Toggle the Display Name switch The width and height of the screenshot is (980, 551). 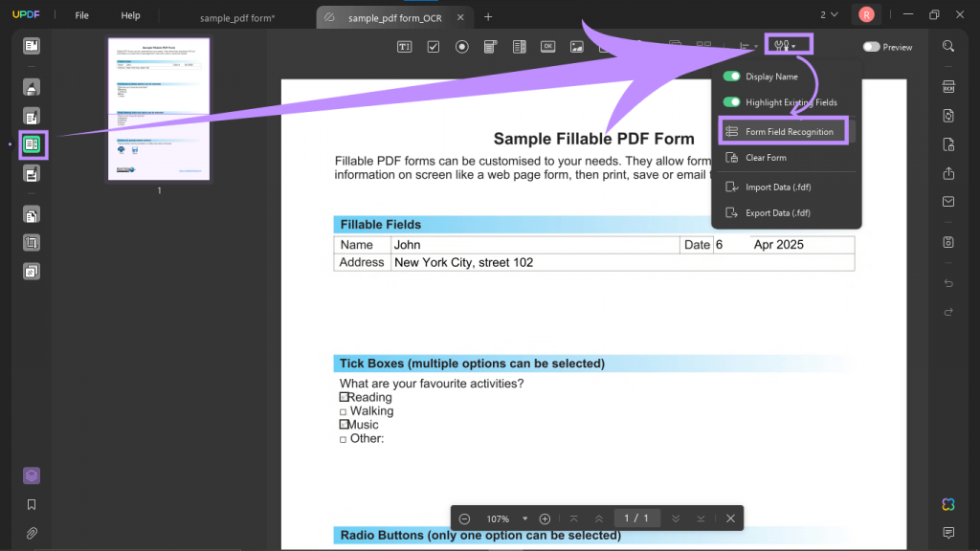click(731, 77)
